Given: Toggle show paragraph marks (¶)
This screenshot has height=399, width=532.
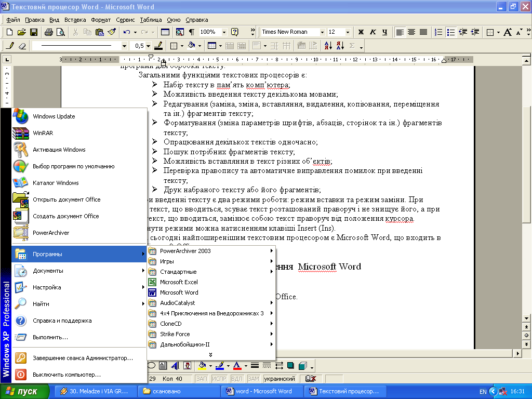Looking at the screenshot, I should tap(192, 32).
